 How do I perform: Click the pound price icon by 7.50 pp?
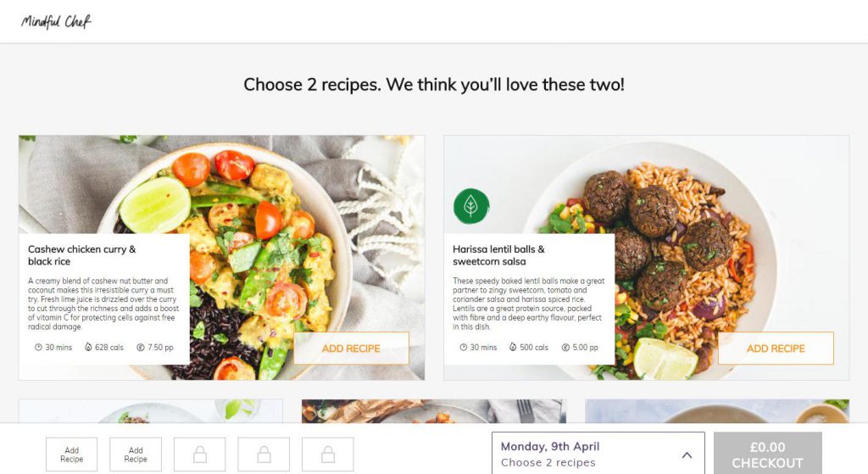(x=141, y=347)
